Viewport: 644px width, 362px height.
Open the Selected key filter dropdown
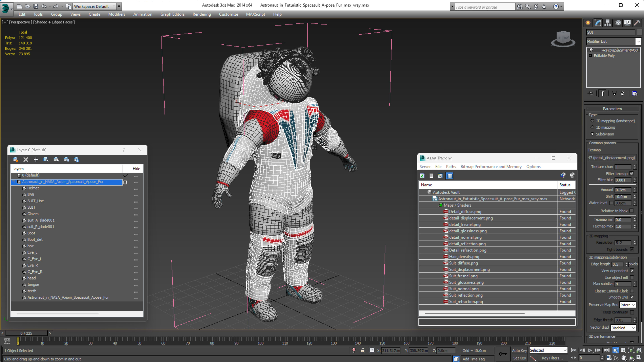click(548, 350)
